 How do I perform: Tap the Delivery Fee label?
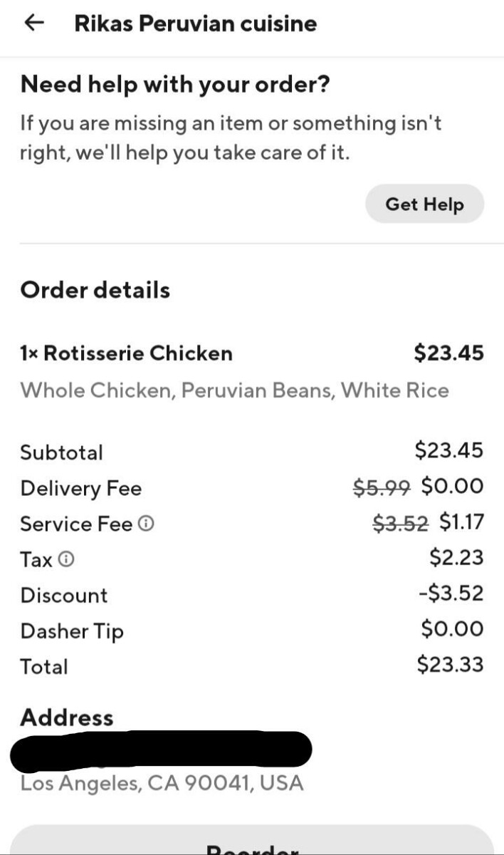point(80,488)
